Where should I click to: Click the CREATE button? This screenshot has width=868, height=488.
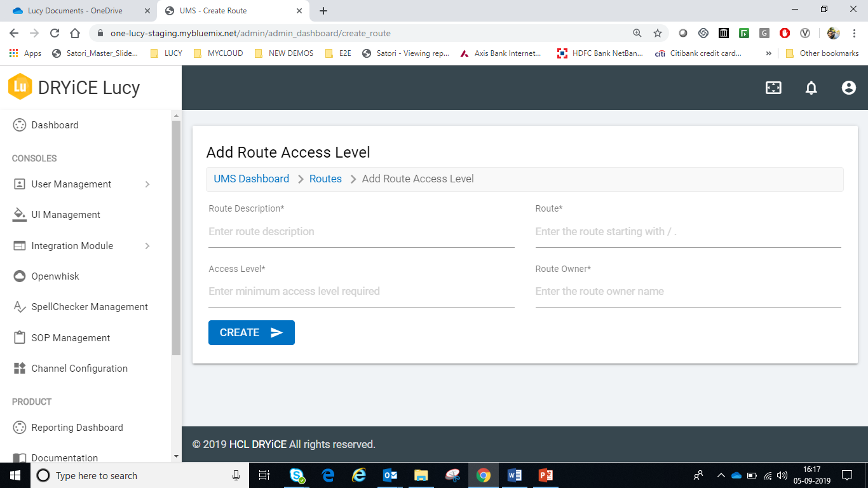point(252,332)
